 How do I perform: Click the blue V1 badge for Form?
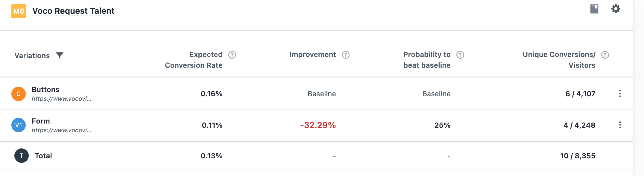(x=19, y=125)
